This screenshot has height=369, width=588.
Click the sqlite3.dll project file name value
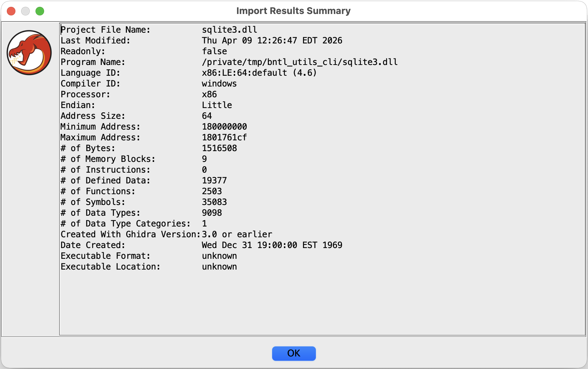tap(229, 30)
